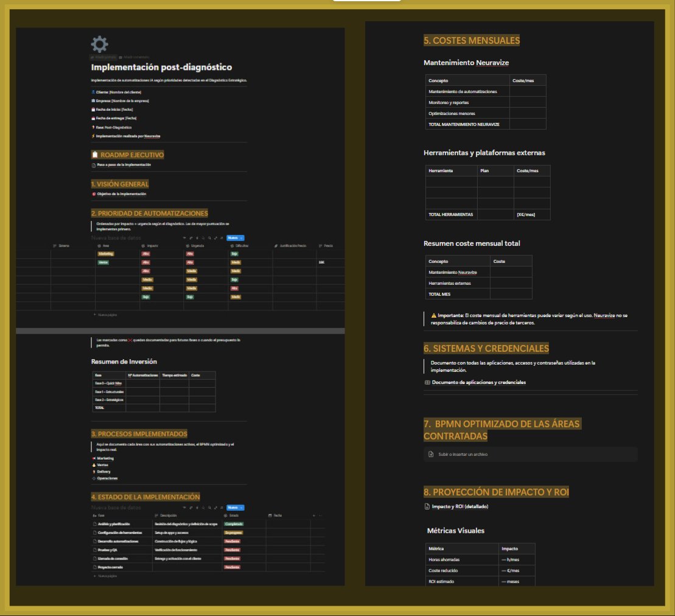Open the 'Documento de aplicaciones y credenciales' page icon
The width and height of the screenshot is (675, 616).
coord(427,382)
